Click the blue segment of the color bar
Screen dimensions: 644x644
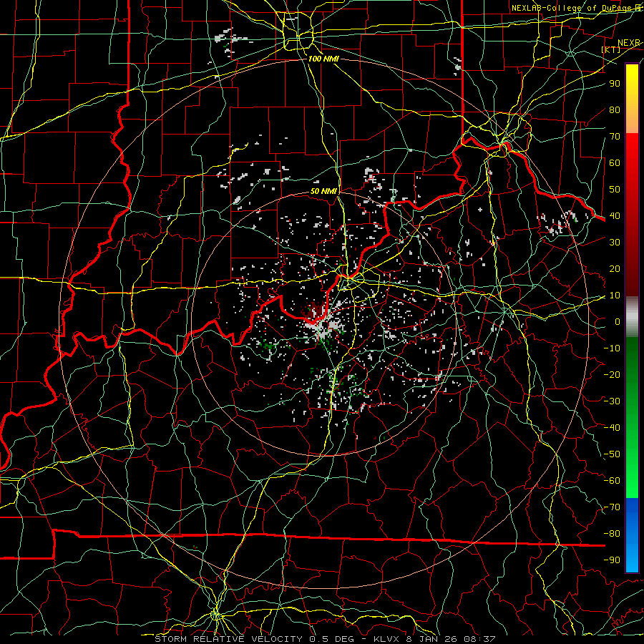[632, 535]
